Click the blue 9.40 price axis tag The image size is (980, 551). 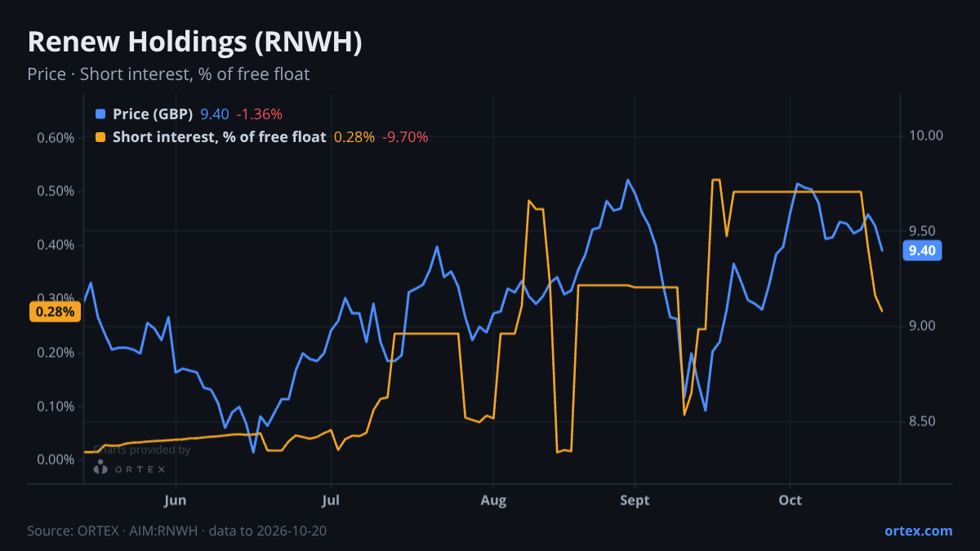pyautogui.click(x=922, y=251)
